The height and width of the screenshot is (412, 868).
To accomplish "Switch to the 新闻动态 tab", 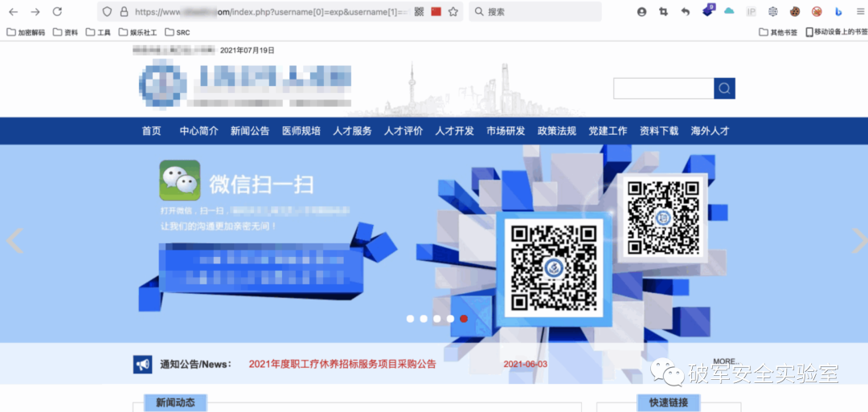I will (175, 402).
